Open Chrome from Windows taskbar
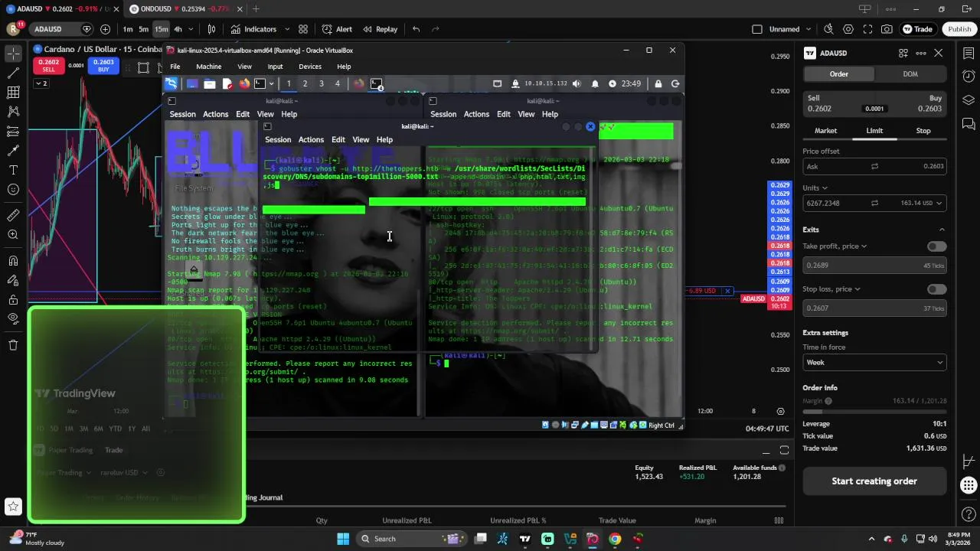 click(x=615, y=539)
